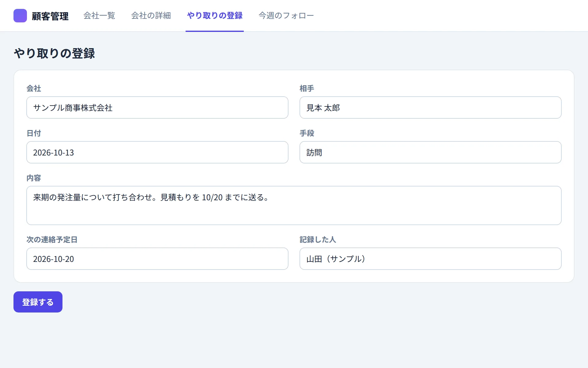
Task: Click the 日付 label text
Action: pyautogui.click(x=34, y=133)
